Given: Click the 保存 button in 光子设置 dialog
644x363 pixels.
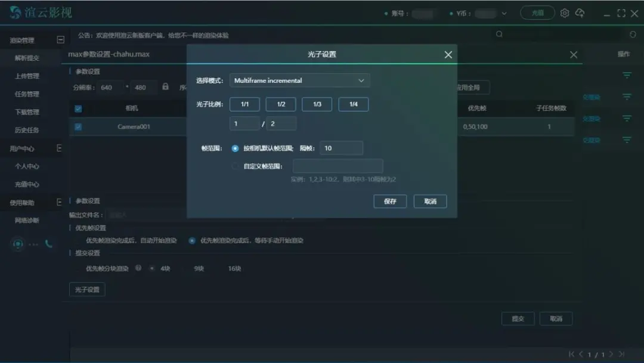Looking at the screenshot, I should 390,201.
